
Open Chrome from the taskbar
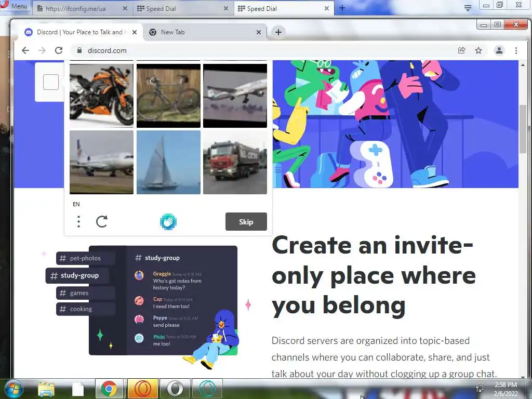[109, 389]
